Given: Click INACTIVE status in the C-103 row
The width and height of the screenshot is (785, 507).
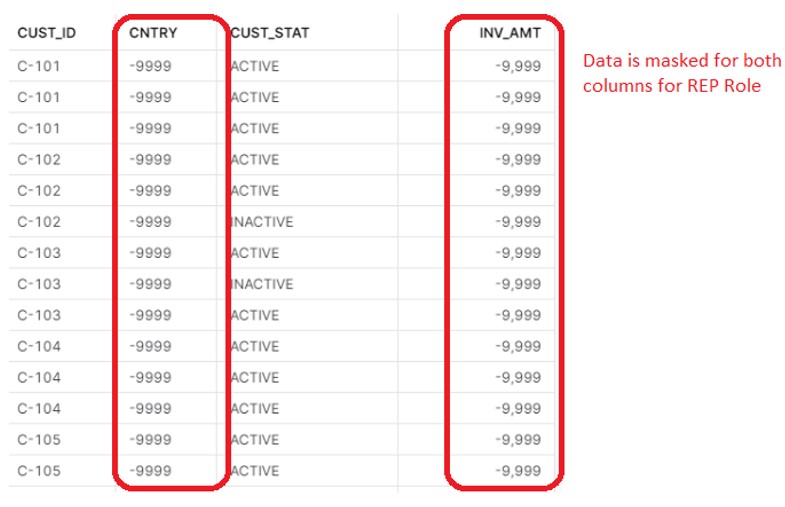Looking at the screenshot, I should (262, 284).
